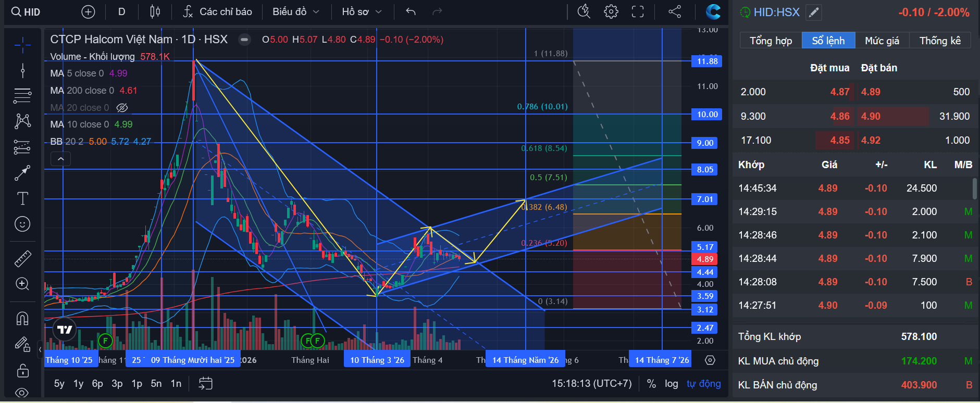
Task: Open the candlestick chart style selector
Action: pyautogui.click(x=155, y=12)
